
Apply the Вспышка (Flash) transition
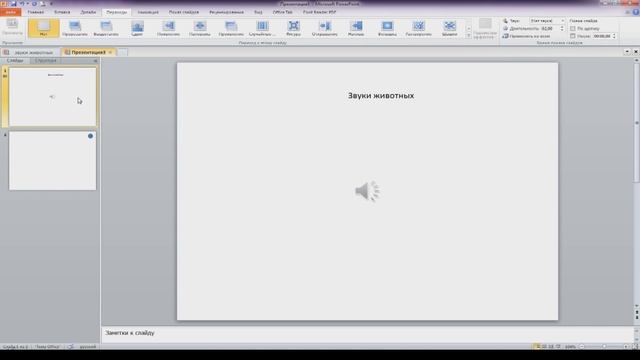pos(387,28)
